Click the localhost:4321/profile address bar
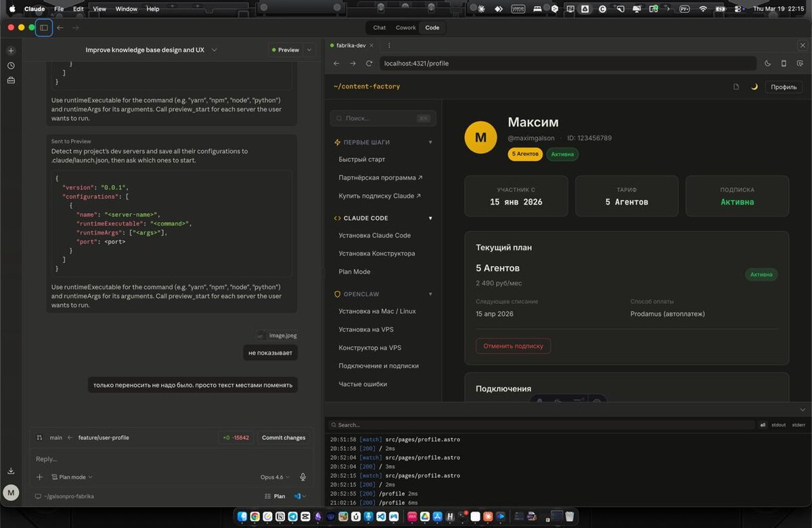 (x=567, y=64)
